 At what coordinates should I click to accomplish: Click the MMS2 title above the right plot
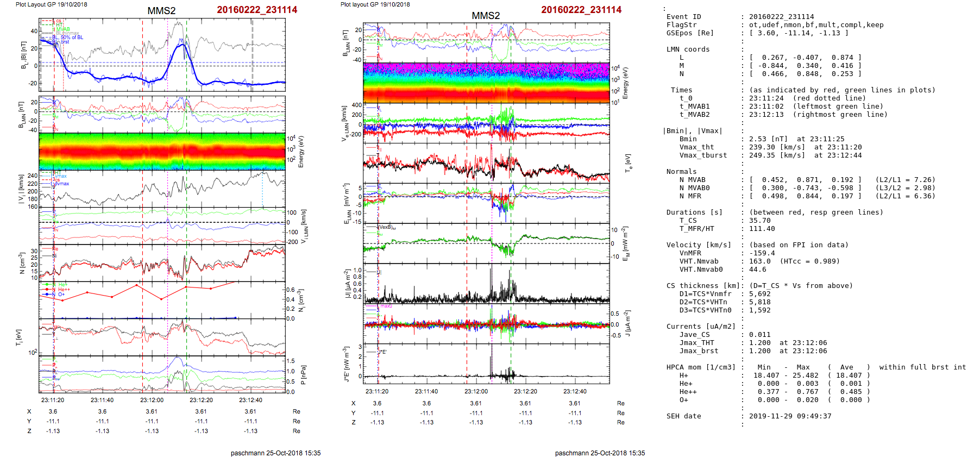pos(486,16)
